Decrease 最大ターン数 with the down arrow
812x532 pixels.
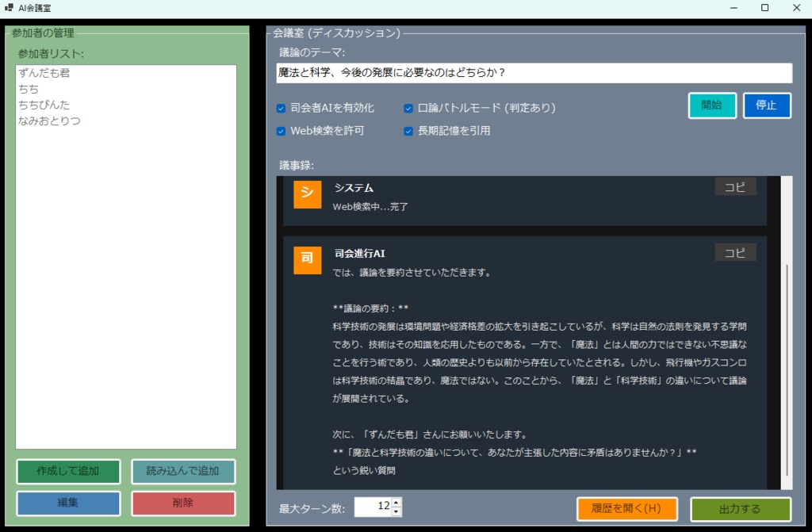pyautogui.click(x=398, y=512)
